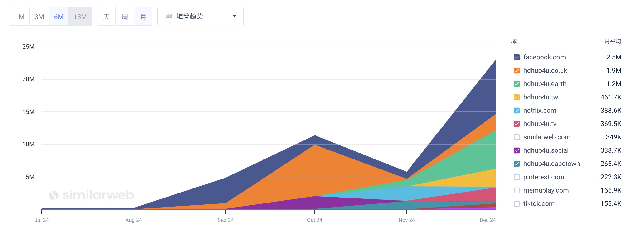The height and width of the screenshot is (232, 644).
Task: Click the Sep 24 axis label
Action: [225, 220]
